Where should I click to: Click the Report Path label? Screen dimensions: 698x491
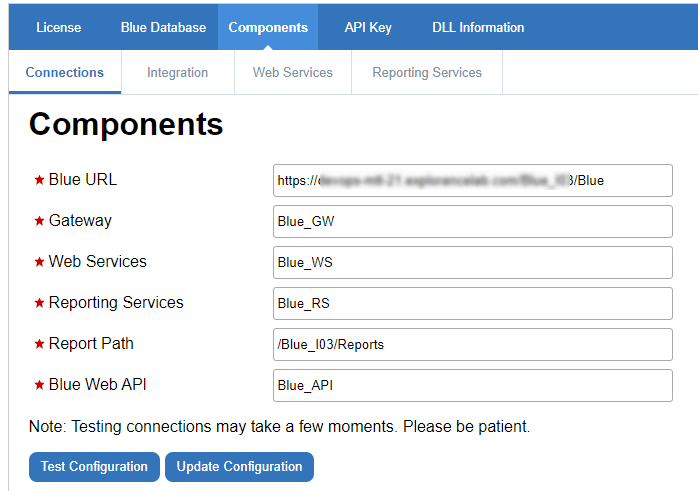[x=91, y=343]
